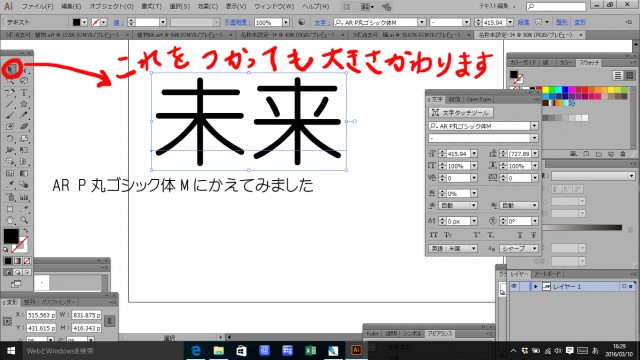Open the language dropdown 英語：米国
This screenshot has height=360, width=640.
[453, 248]
